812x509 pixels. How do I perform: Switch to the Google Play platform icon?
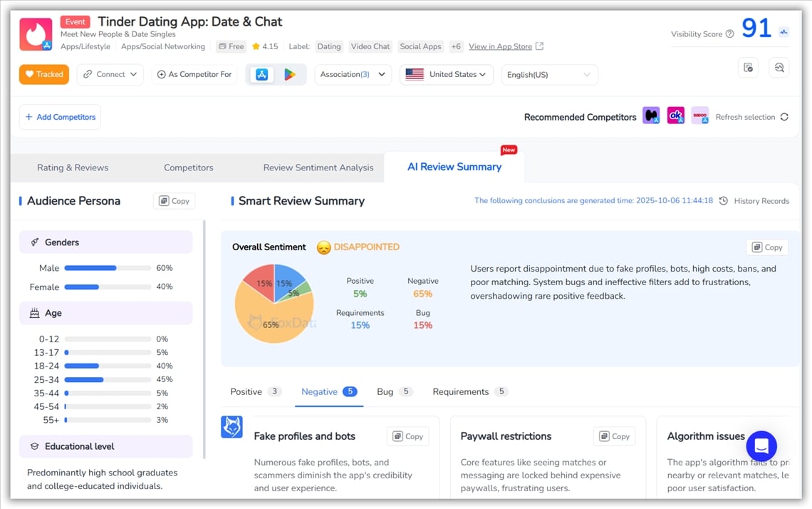coord(290,75)
